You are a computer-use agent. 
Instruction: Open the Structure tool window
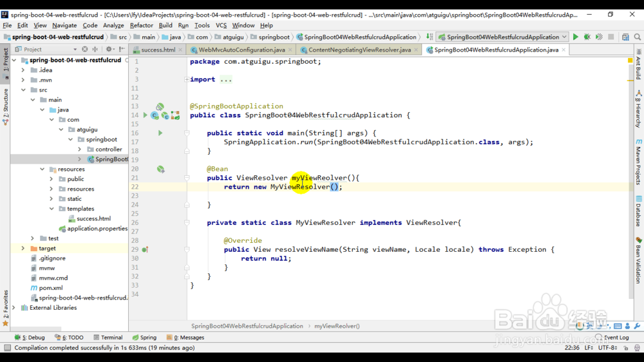5,106
